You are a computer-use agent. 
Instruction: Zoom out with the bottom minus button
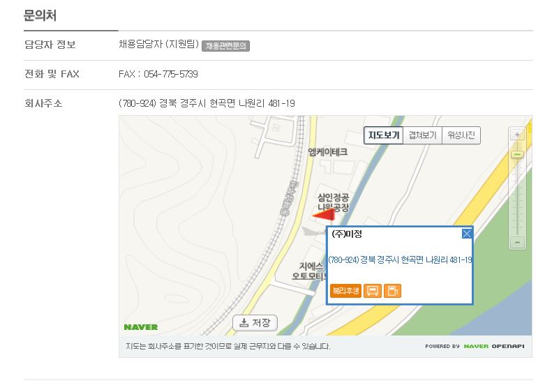pos(517,243)
